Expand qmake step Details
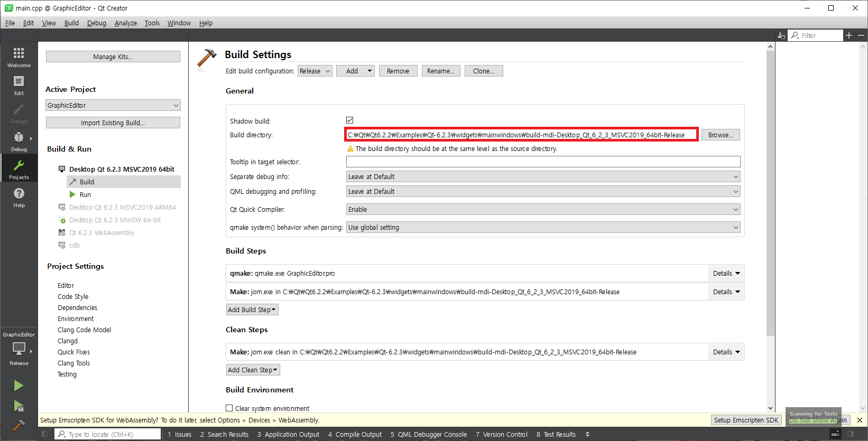The height and width of the screenshot is (441, 868). 726,273
